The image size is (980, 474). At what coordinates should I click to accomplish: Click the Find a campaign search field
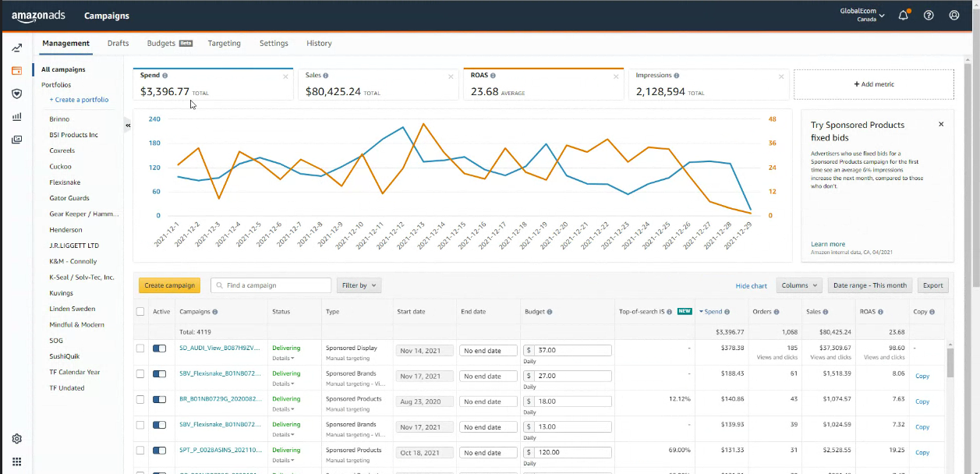271,285
